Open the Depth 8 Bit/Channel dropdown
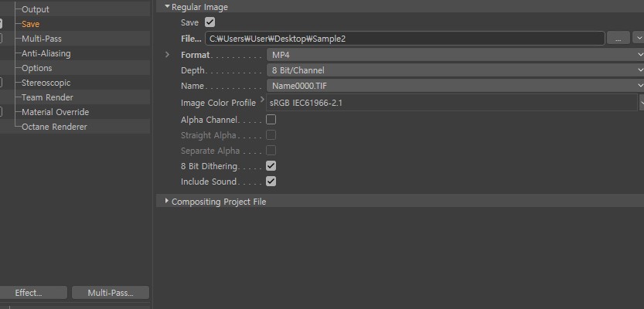Viewport: 644px width, 309px height. coord(455,70)
